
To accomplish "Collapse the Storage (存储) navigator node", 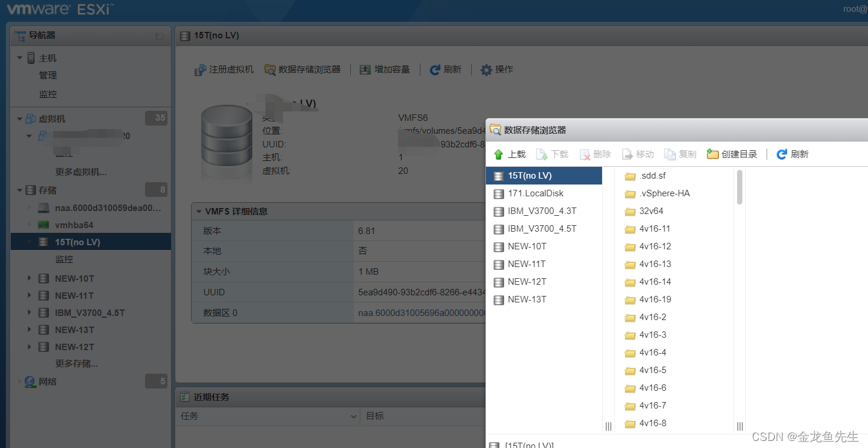I will pos(19,190).
